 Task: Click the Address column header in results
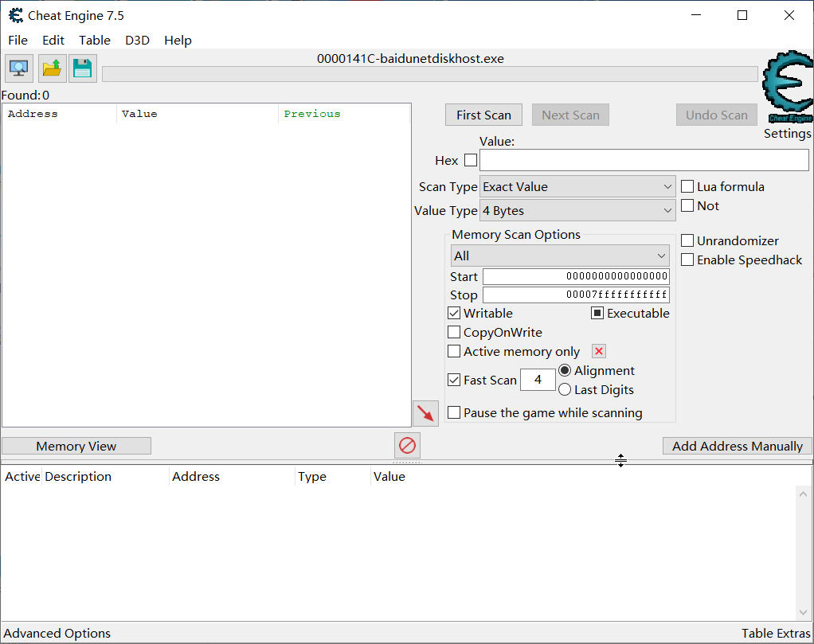60,114
